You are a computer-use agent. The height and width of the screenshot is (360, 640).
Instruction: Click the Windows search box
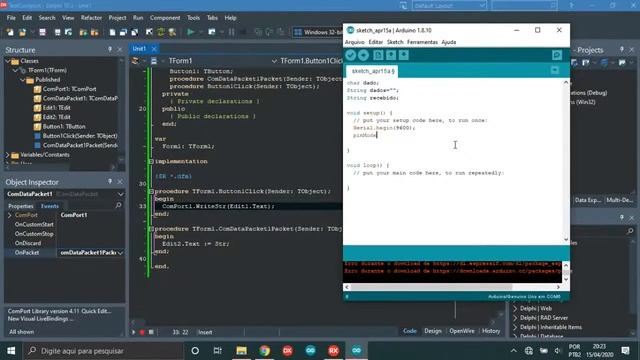(103, 351)
